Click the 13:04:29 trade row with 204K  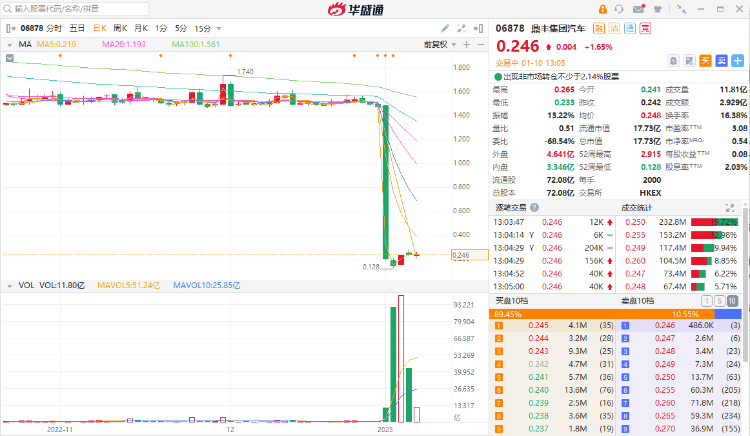pos(553,248)
